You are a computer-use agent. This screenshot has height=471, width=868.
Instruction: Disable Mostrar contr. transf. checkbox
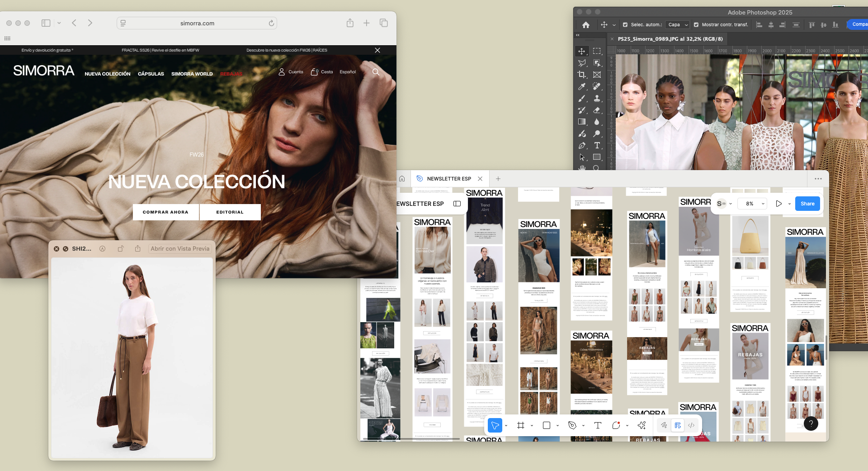coord(696,25)
